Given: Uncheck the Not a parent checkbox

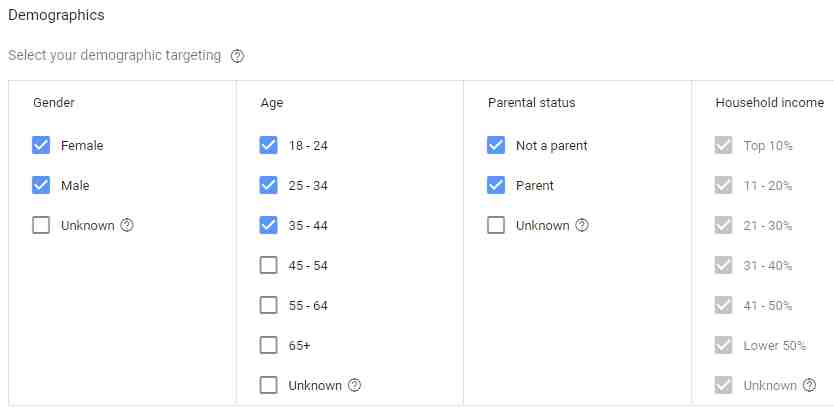Looking at the screenshot, I should click(496, 145).
